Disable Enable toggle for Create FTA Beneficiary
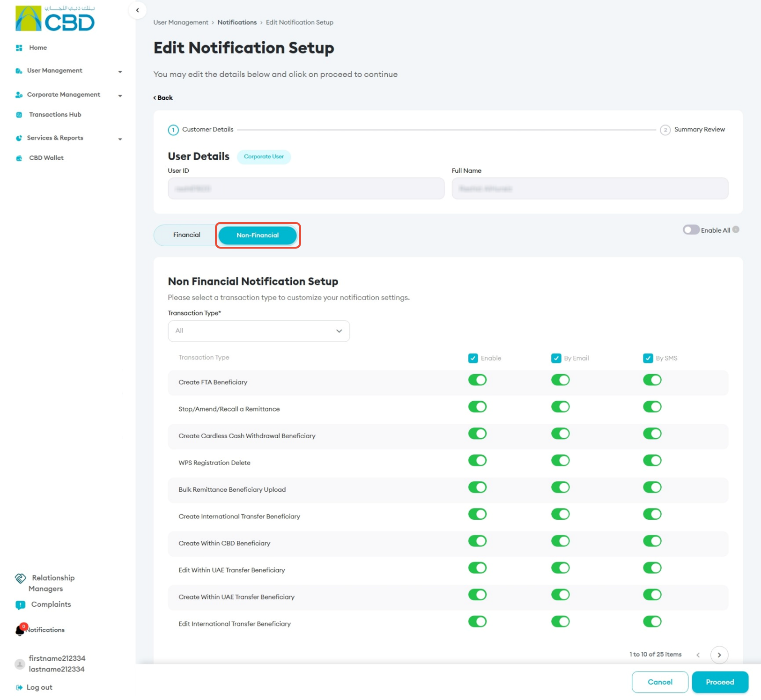 coord(477,380)
